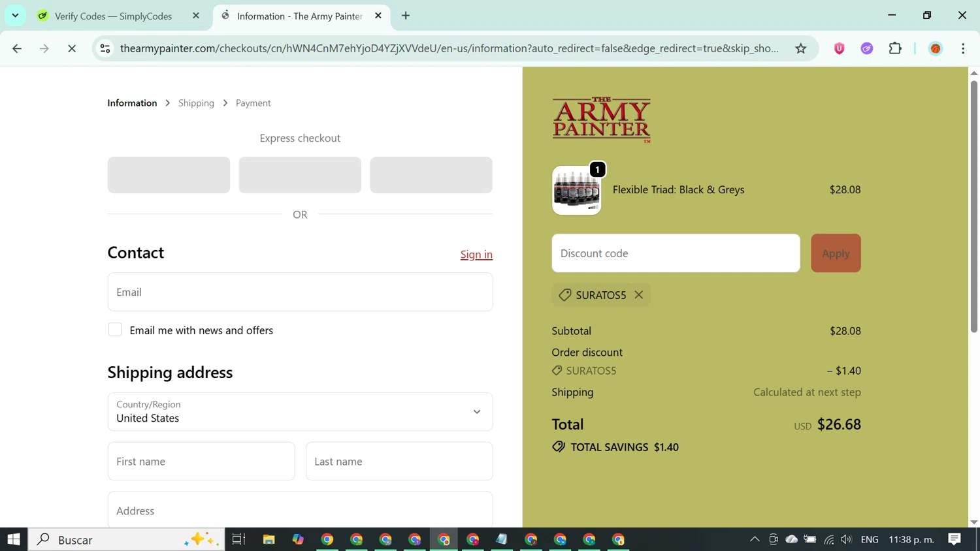Click the Address input field
Viewport: 980px width, 551px height.
coord(300,510)
